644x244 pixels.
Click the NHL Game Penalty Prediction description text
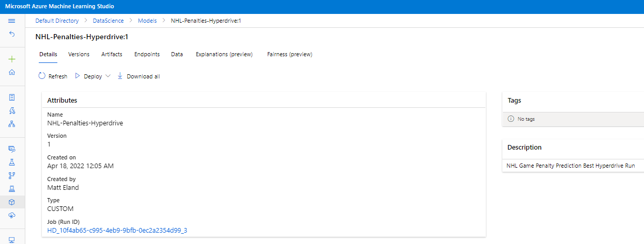(570, 166)
